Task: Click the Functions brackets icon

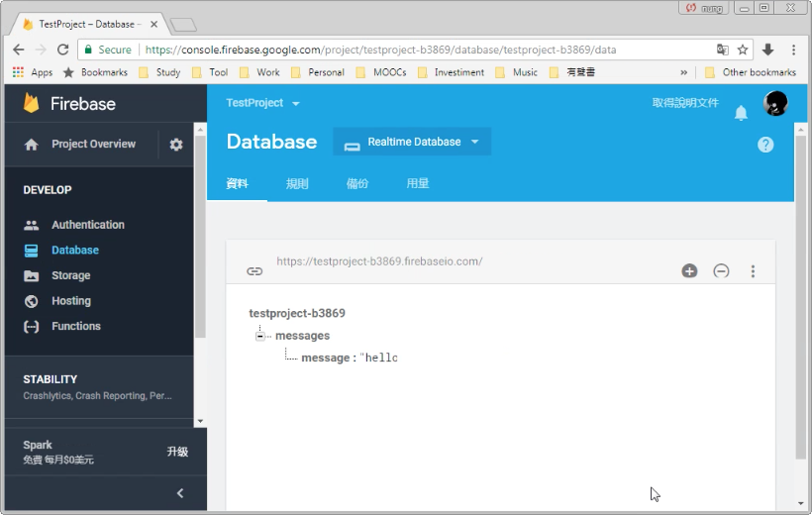Action: pos(31,327)
